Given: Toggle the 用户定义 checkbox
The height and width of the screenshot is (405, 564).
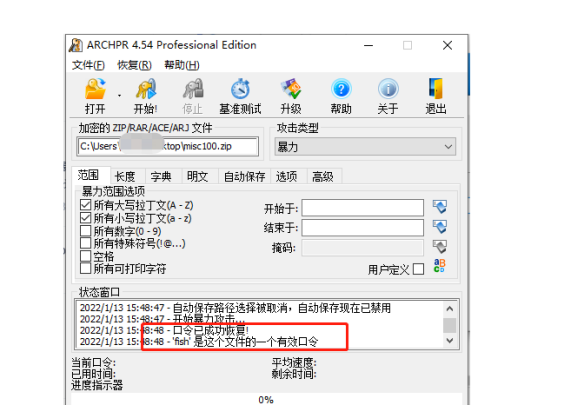Looking at the screenshot, I should coord(418,269).
